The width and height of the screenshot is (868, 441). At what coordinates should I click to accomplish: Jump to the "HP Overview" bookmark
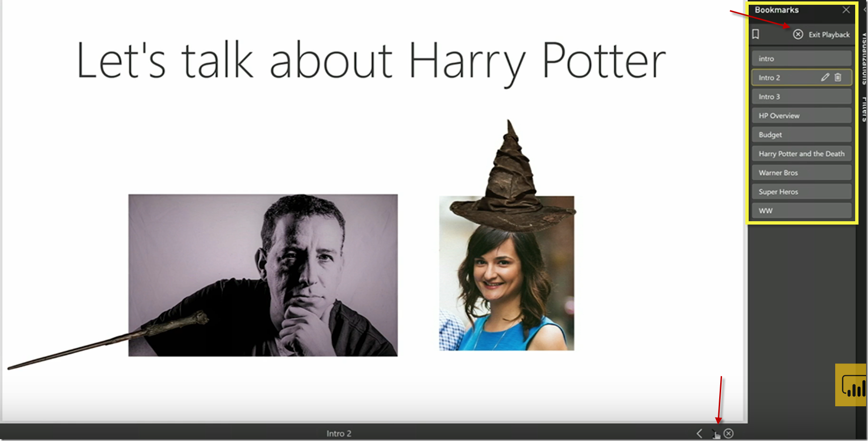point(801,116)
